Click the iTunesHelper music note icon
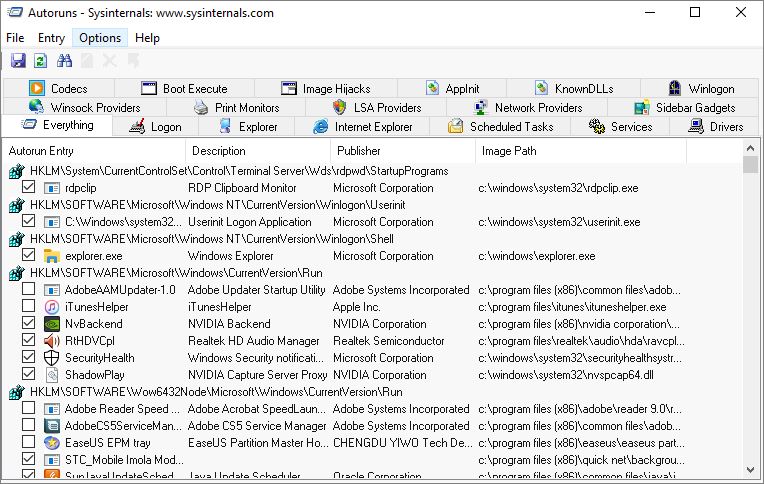 coord(52,307)
